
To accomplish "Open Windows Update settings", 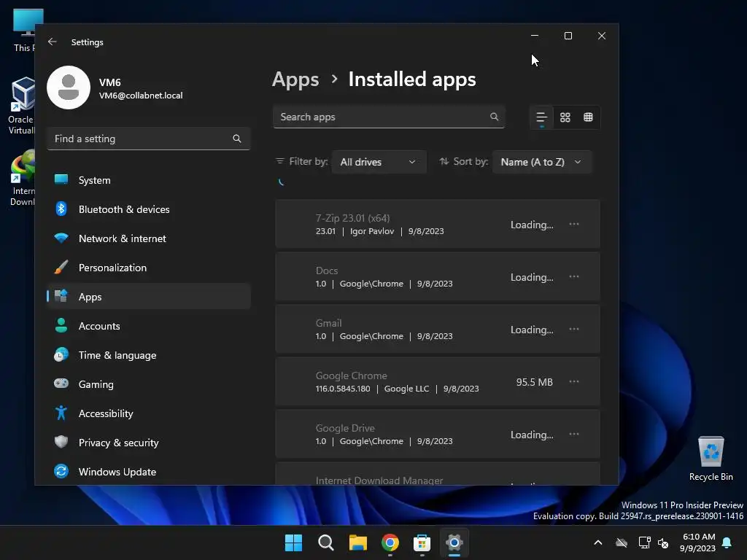I will pyautogui.click(x=149, y=472).
